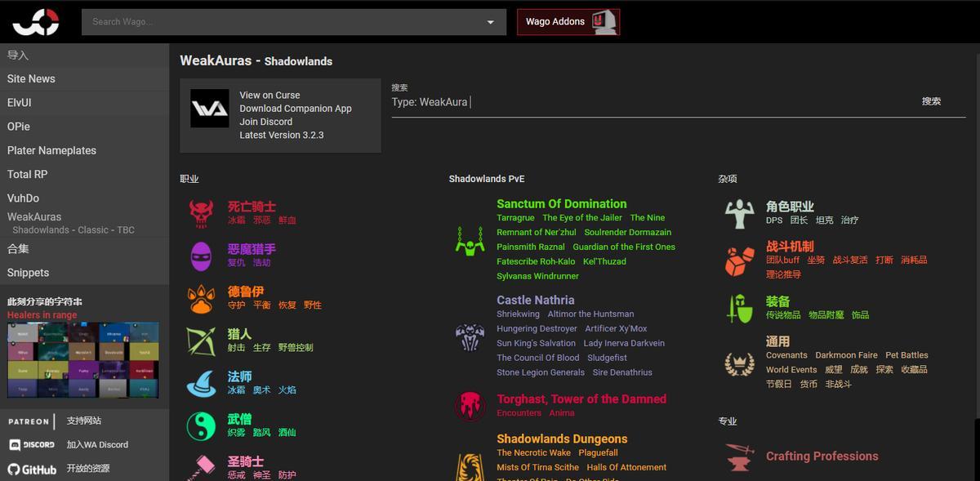Click the Shadowlands Dungeons orange icon
Viewport: 980px width, 481px height.
tap(470, 467)
